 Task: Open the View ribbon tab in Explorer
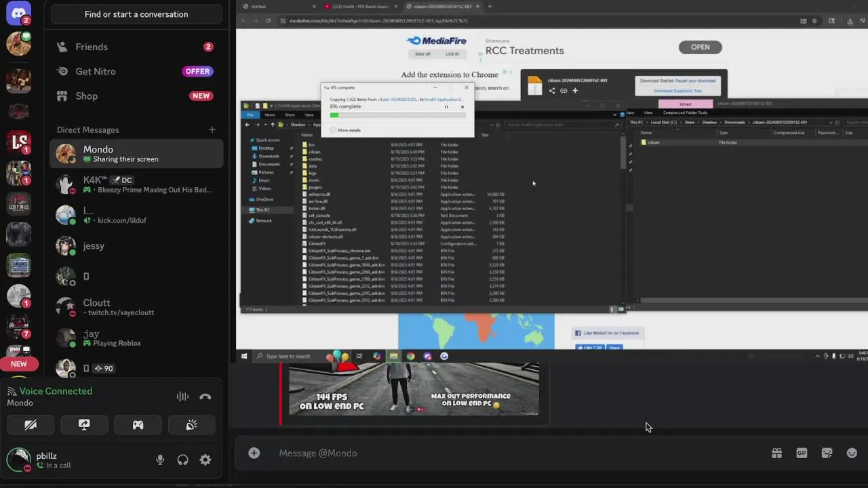[308, 115]
